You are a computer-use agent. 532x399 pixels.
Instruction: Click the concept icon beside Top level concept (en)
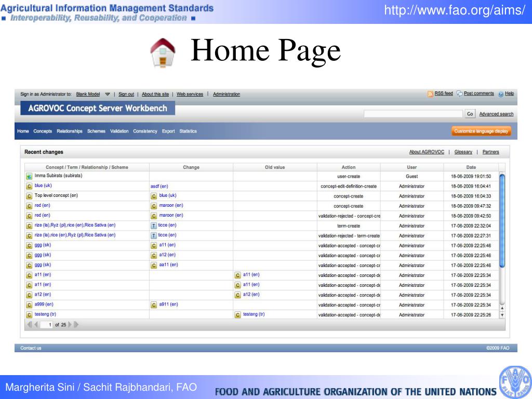[x=29, y=196]
